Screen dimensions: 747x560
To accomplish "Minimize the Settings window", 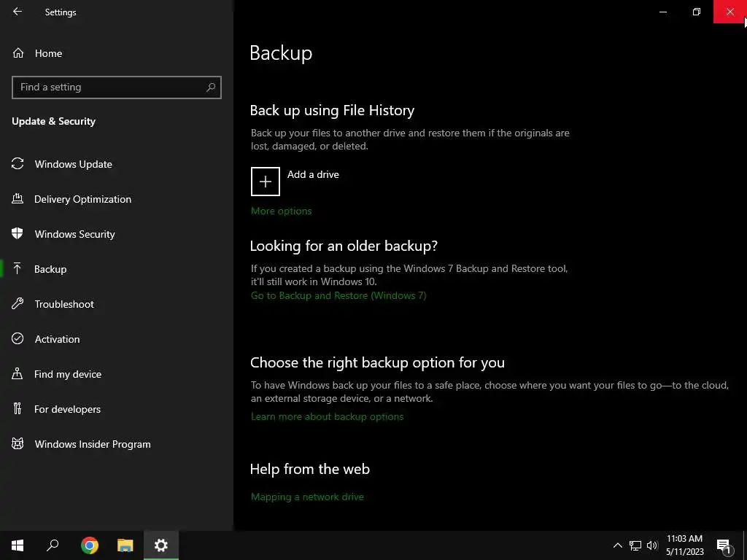I will (x=662, y=12).
